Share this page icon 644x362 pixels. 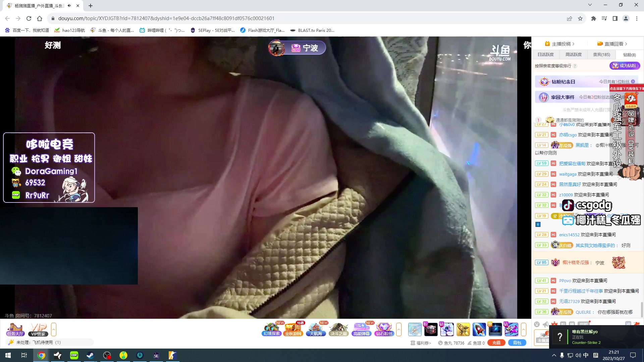pyautogui.click(x=570, y=18)
